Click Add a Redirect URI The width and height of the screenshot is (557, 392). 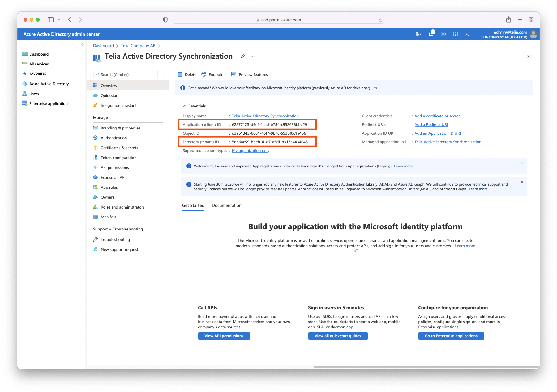click(x=431, y=124)
